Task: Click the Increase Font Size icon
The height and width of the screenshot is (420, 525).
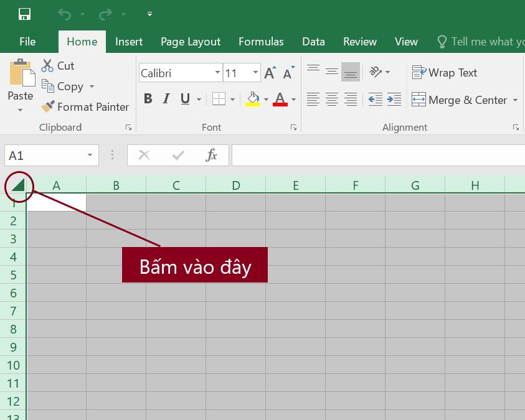Action: click(x=268, y=72)
